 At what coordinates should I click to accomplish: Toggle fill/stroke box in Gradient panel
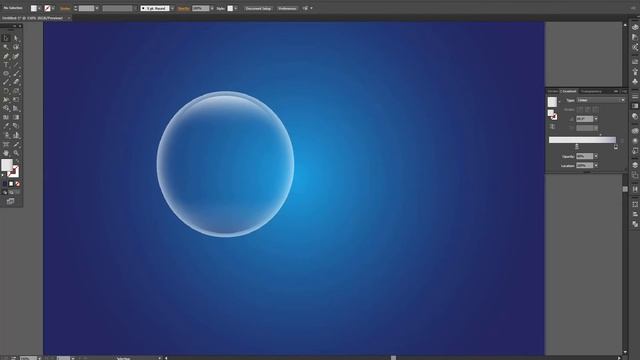[x=552, y=114]
